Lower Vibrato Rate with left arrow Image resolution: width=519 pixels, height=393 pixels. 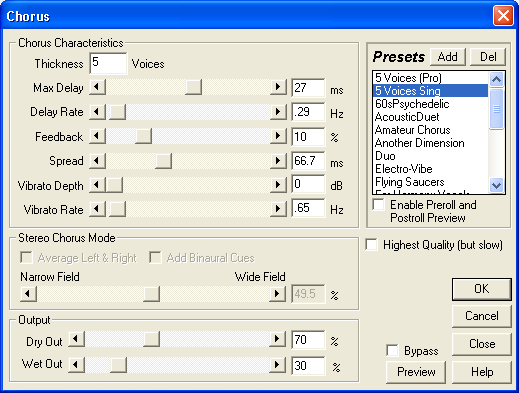click(97, 209)
